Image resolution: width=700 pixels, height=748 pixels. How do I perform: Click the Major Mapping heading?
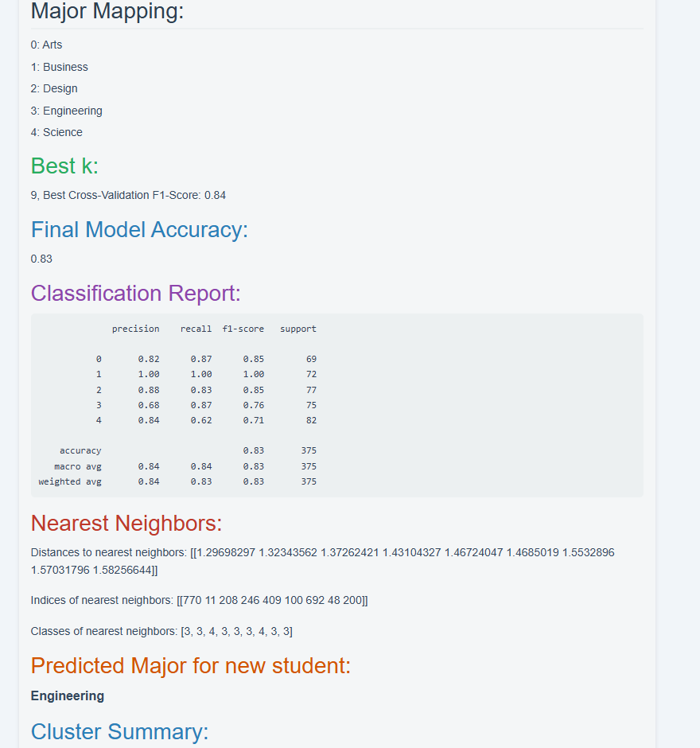point(107,12)
